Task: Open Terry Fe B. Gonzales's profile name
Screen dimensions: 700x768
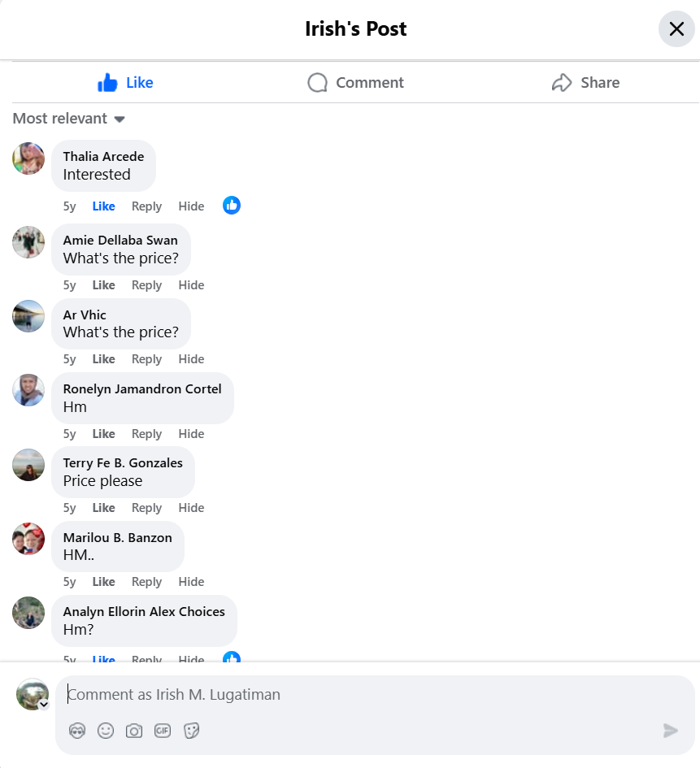Action: pos(123,463)
